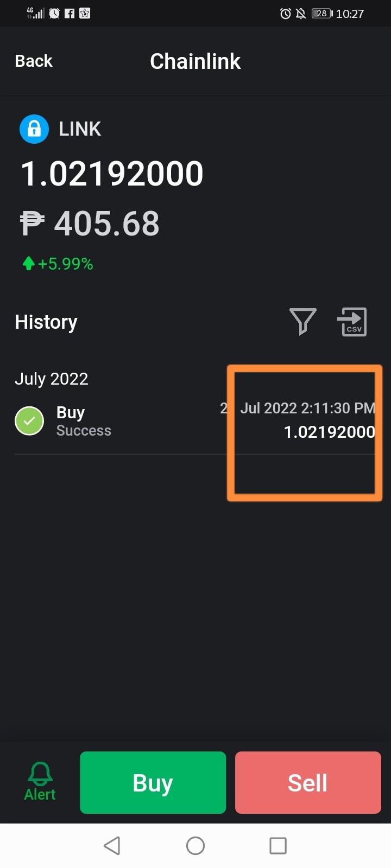This screenshot has height=868, width=391.
Task: Tap the green success checkmark icon
Action: click(29, 420)
